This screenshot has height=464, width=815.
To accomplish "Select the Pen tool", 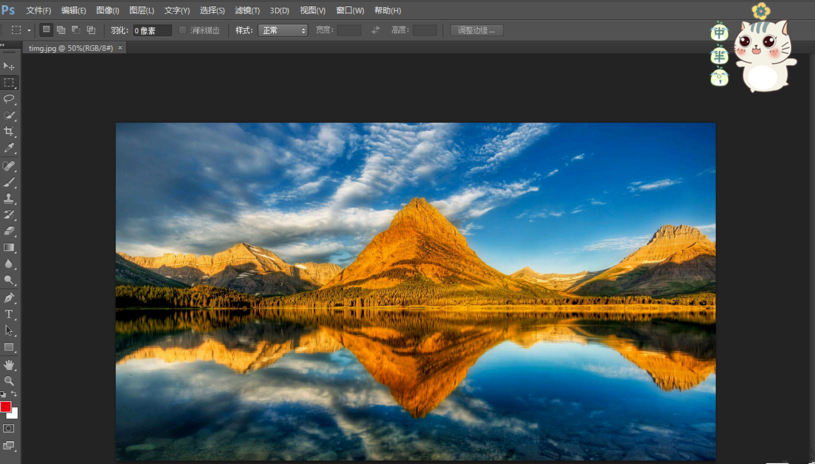I will 9,298.
